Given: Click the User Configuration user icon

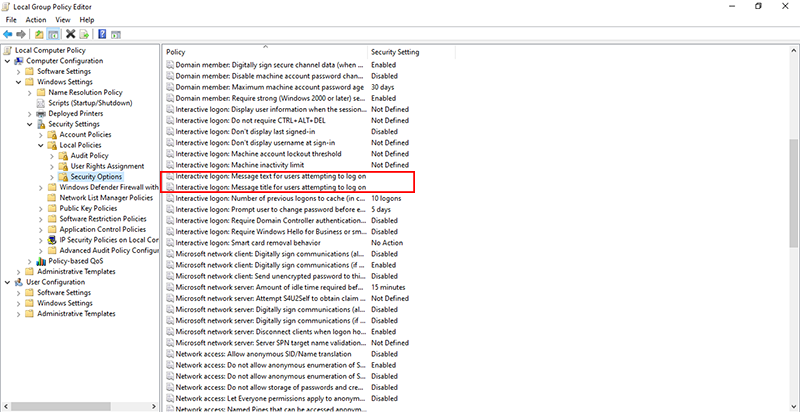Looking at the screenshot, I should 18,282.
